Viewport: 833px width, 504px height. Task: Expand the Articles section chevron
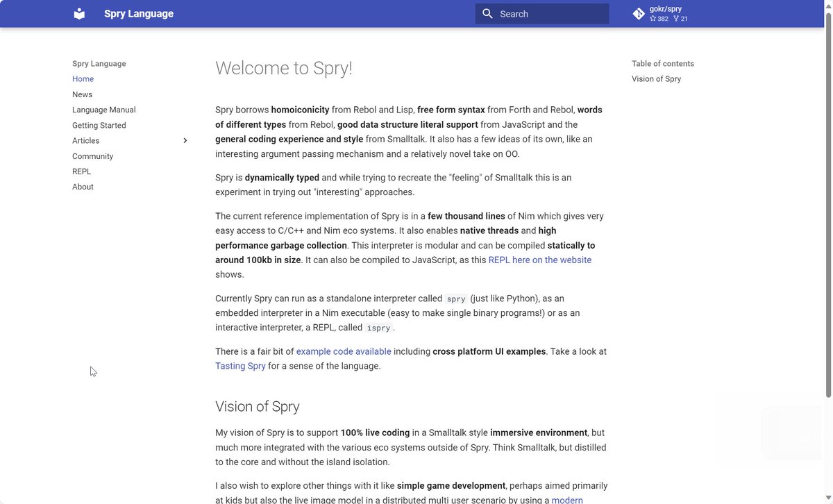(185, 141)
